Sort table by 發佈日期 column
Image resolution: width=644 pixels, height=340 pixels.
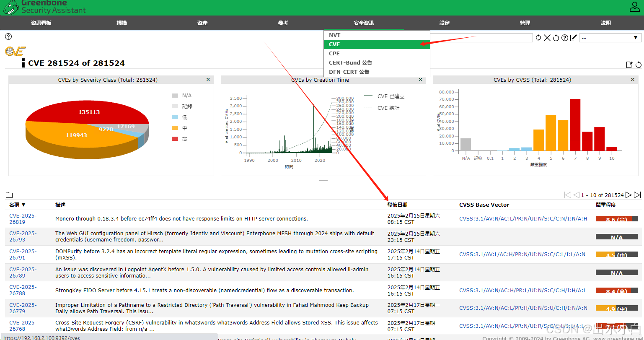(x=397, y=205)
